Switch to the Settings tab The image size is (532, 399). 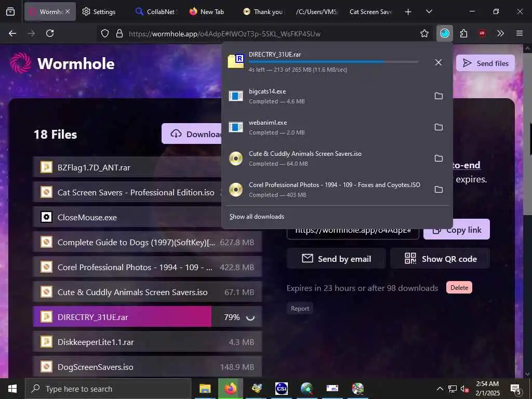99,11
